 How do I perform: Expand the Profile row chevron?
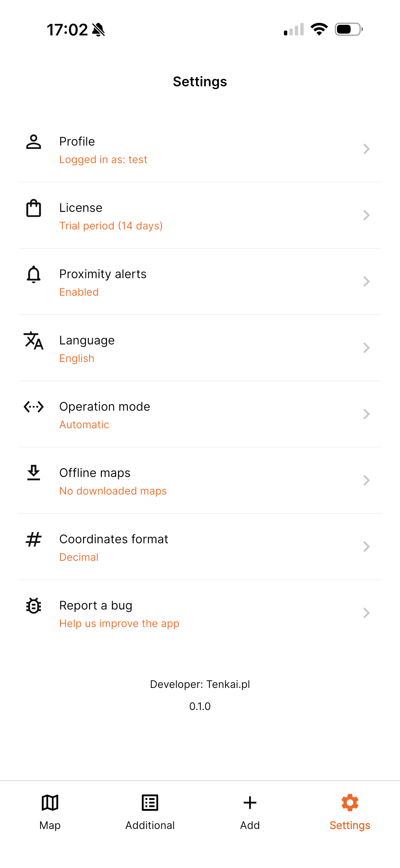366,149
